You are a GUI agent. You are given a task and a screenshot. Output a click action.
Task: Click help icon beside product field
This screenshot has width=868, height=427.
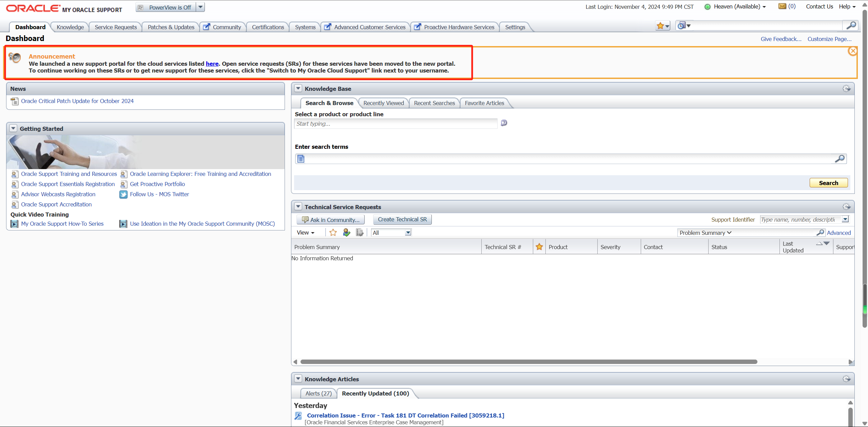pos(504,123)
